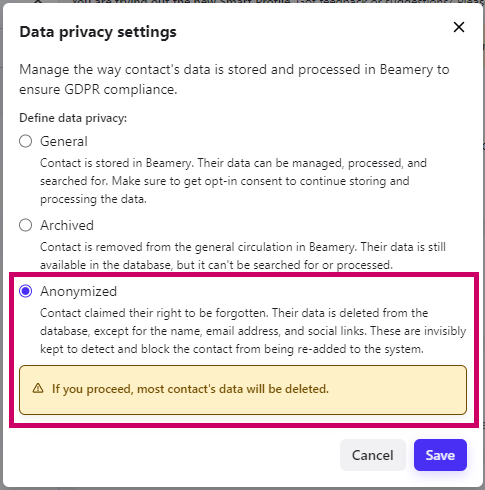Screen dimensions: 485x490
Task: Click the 'Define data privacy:' label
Action: (73, 118)
